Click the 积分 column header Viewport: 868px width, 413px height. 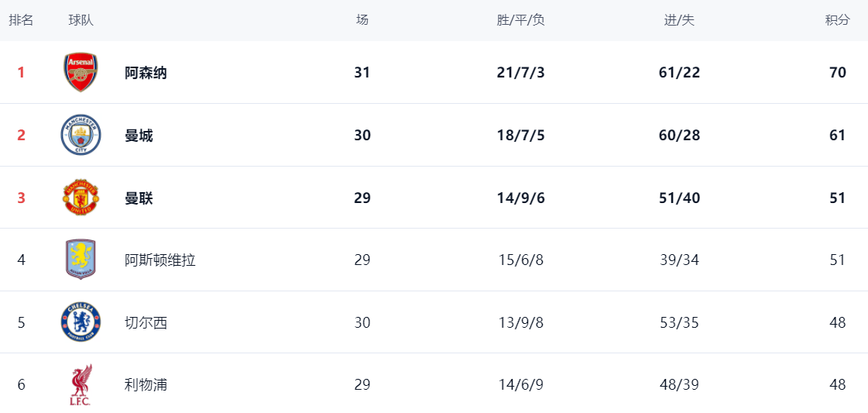click(837, 20)
